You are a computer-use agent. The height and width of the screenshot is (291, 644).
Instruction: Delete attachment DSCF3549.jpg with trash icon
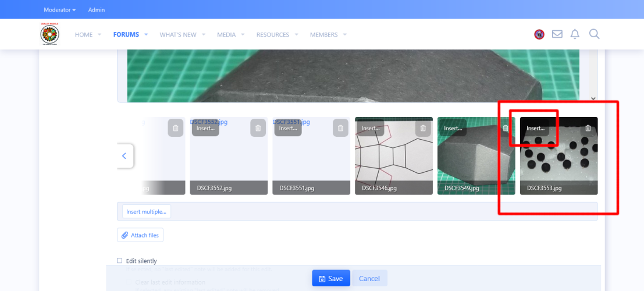(506, 128)
